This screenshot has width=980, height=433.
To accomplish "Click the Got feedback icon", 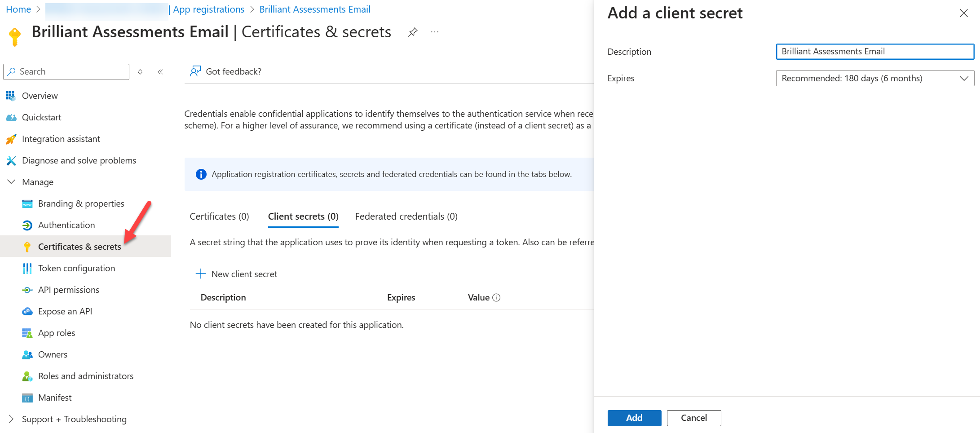I will 195,71.
